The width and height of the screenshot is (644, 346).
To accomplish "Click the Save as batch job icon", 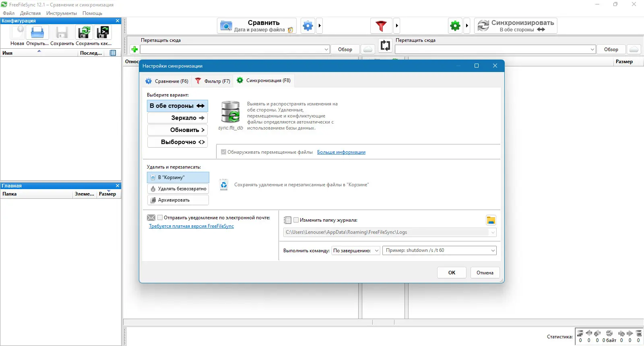I will click(x=103, y=33).
